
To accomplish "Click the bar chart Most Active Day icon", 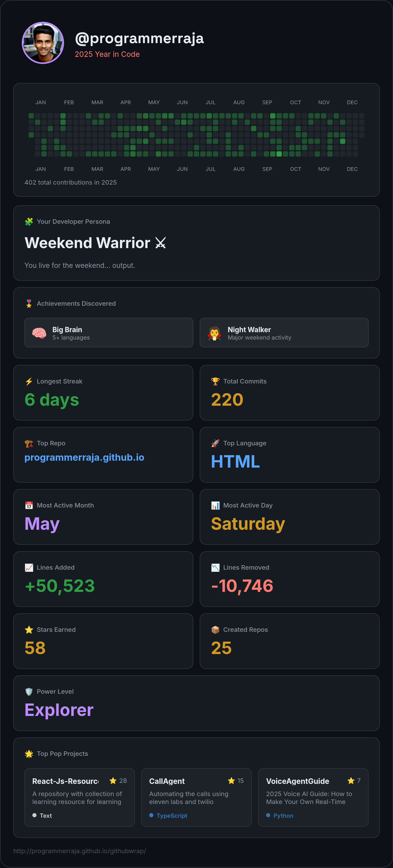I will [215, 505].
